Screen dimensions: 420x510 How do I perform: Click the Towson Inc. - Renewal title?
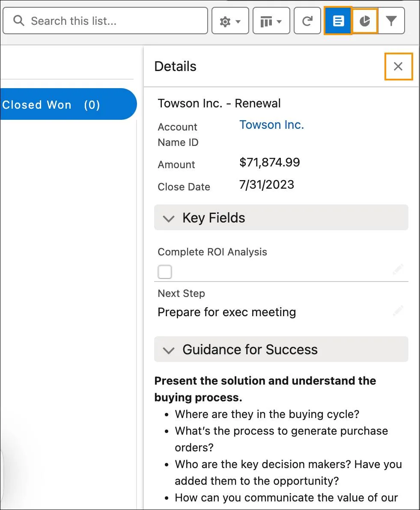tap(219, 104)
